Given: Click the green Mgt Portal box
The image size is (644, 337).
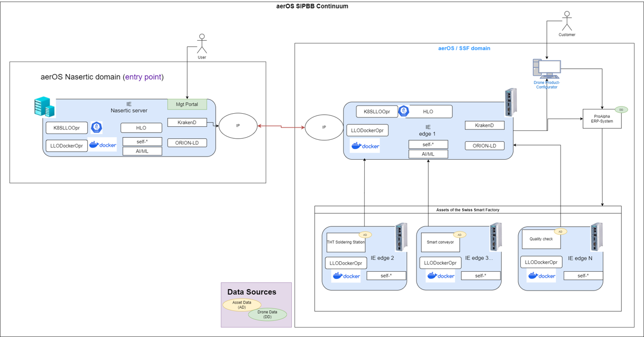Looking at the screenshot, I should coord(187,104).
